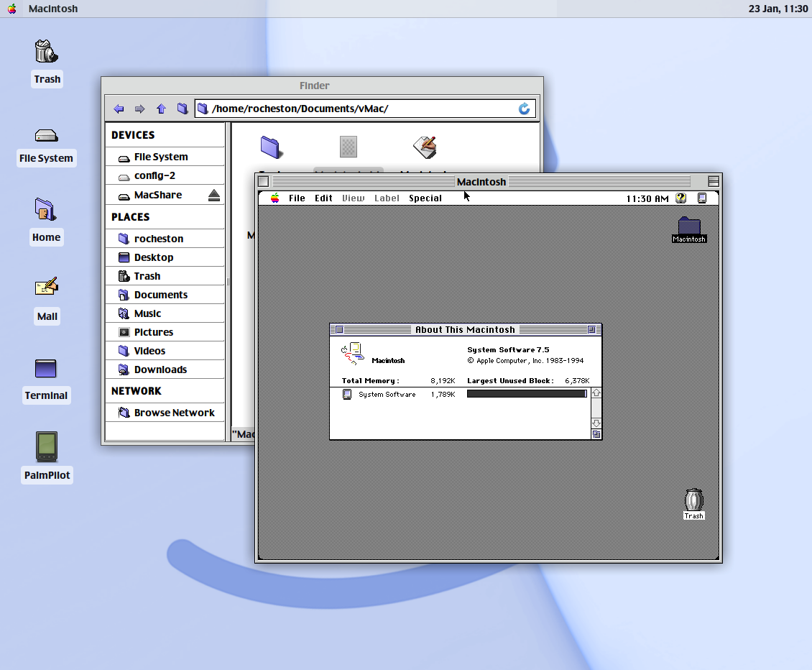The image size is (812, 670).
Task: Select the pencil document icon in Finder
Action: point(425,147)
